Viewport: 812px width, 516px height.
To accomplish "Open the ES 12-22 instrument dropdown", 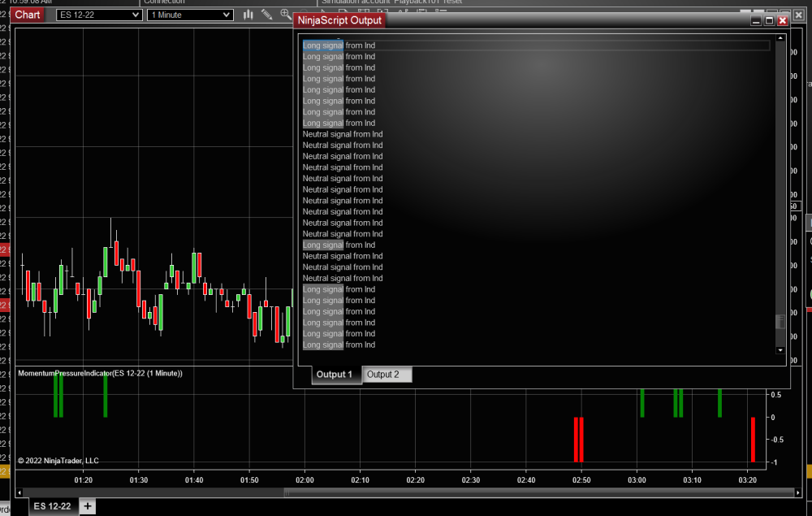I will point(97,14).
